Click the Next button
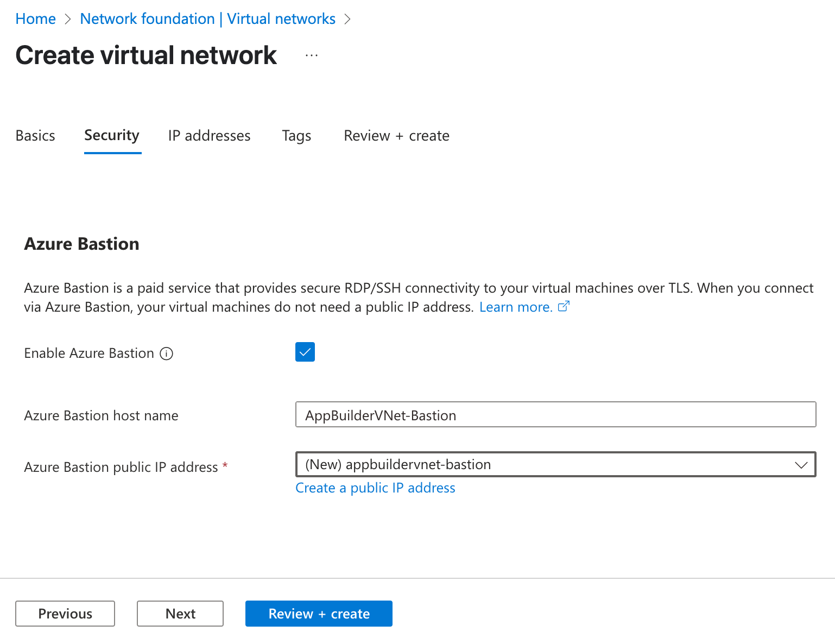This screenshot has height=644, width=835. point(180,614)
